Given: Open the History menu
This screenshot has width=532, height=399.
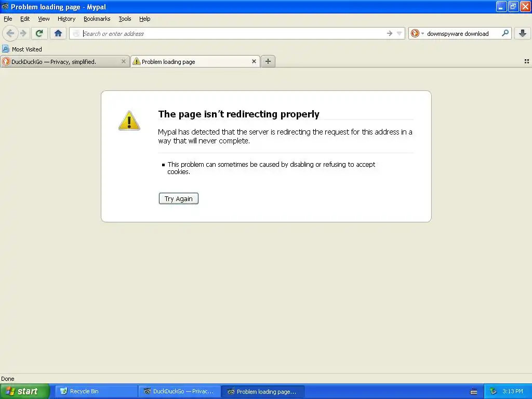Looking at the screenshot, I should coord(66,19).
